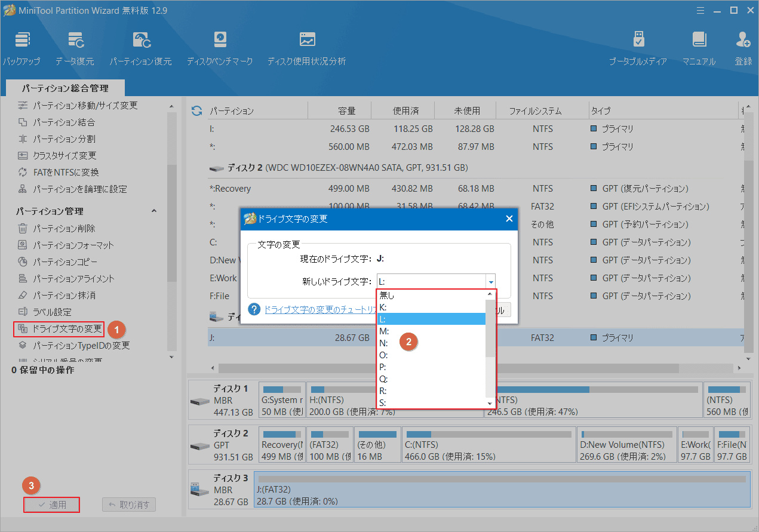This screenshot has width=759, height=532.
Task: Open the マニュアル manual
Action: [699, 48]
